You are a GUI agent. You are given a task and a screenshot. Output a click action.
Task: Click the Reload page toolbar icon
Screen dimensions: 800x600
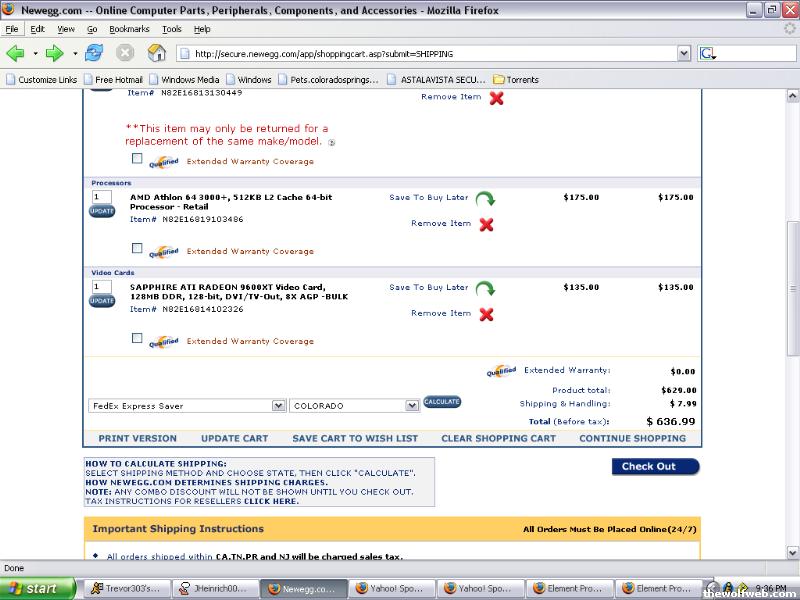tap(94, 52)
